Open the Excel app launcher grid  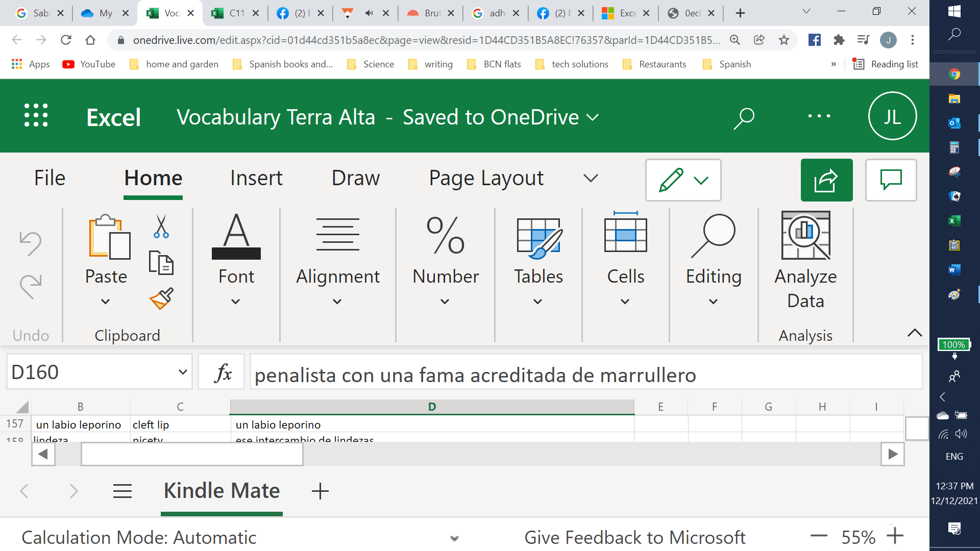(x=36, y=115)
